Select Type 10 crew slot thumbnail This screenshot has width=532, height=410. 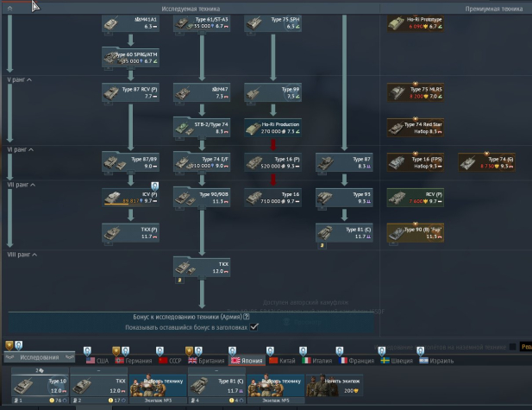pyautogui.click(x=40, y=386)
